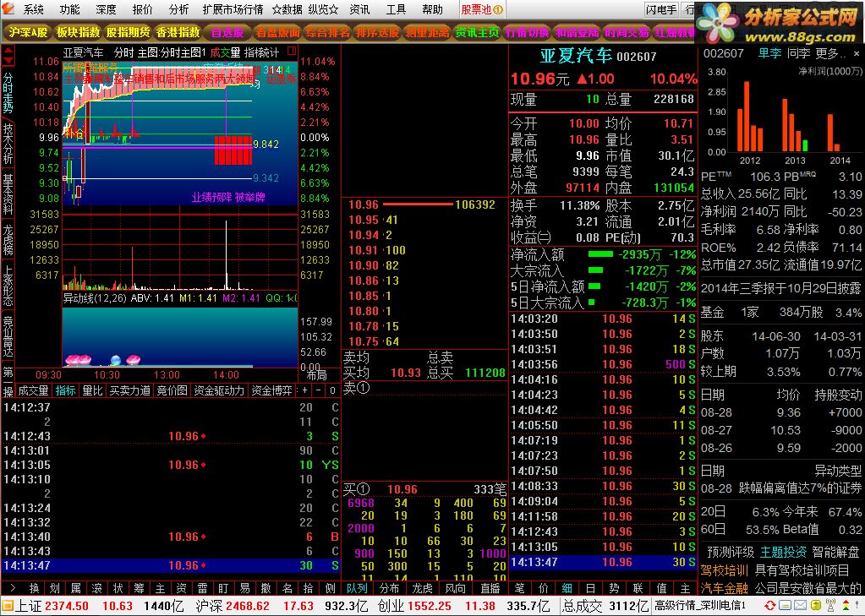Click the minus button next to 资金博弈

coord(318,390)
